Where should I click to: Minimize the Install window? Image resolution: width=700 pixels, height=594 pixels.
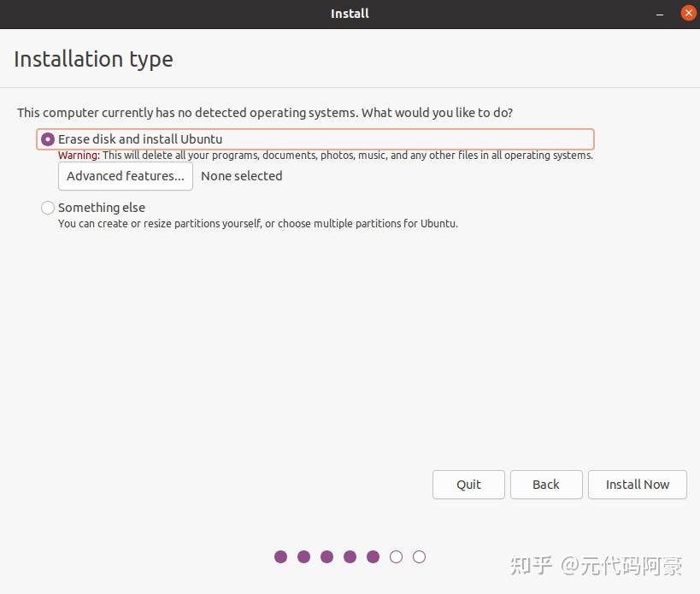659,13
